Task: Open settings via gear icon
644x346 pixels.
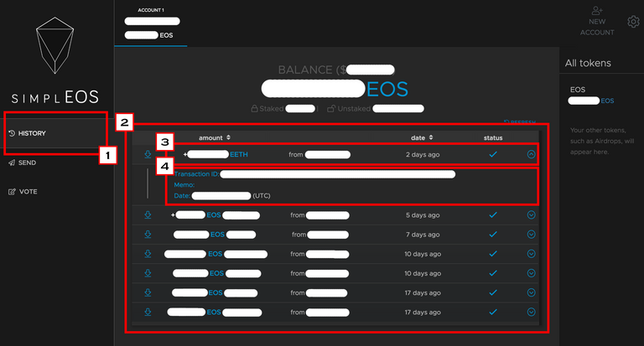Action: [633, 21]
